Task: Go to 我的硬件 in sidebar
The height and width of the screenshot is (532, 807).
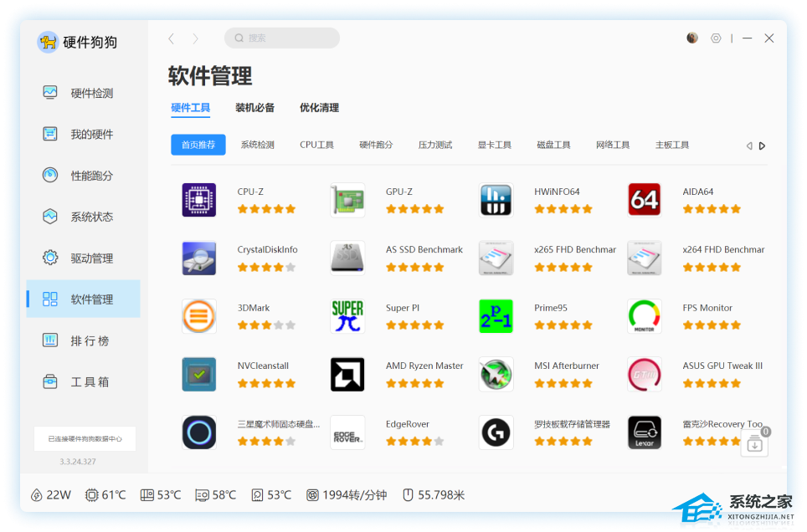Action: pos(84,134)
